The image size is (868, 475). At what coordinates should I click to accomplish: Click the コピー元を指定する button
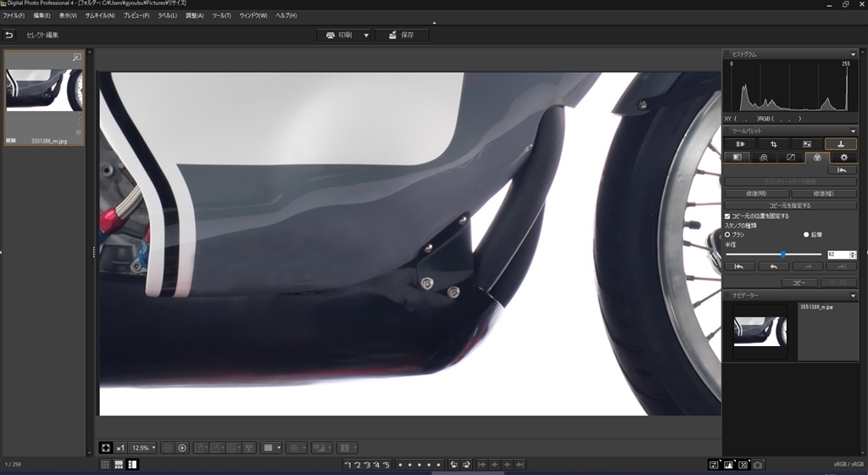tap(790, 205)
